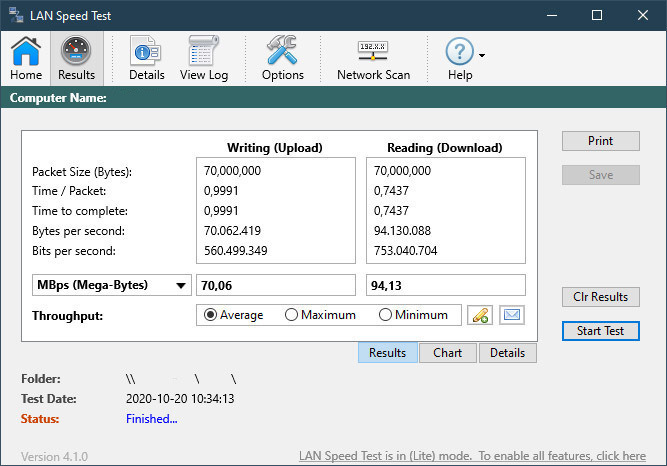The width and height of the screenshot is (667, 466).
Task: Click the edit results pencil icon
Action: click(480, 315)
